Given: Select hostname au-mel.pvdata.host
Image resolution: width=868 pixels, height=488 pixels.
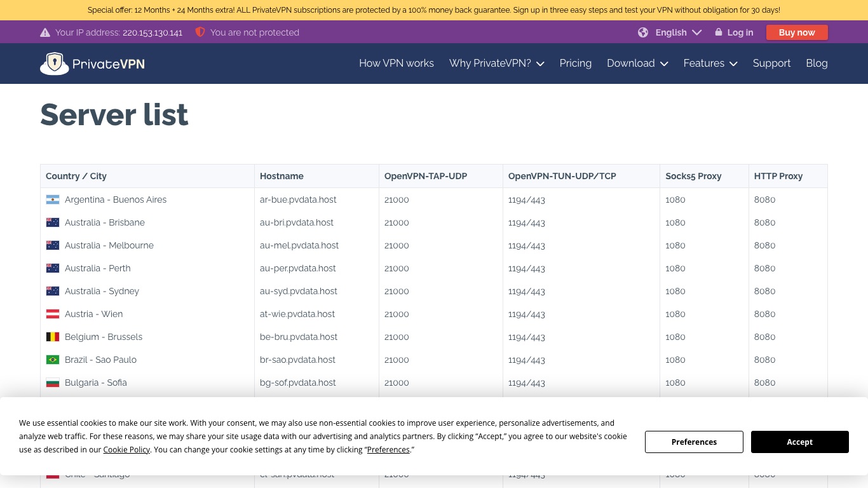Looking at the screenshot, I should (299, 245).
